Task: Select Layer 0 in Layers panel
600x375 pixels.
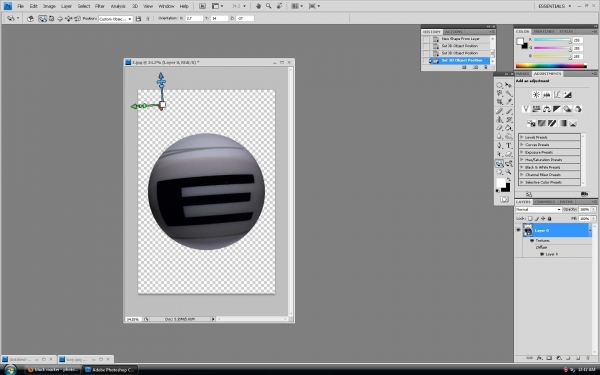Action: pos(557,230)
